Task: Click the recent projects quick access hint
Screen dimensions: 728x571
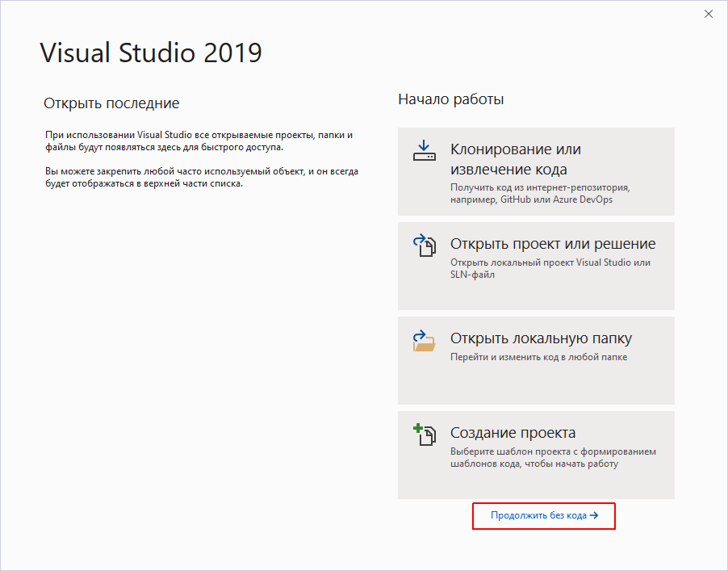Action: 198,141
